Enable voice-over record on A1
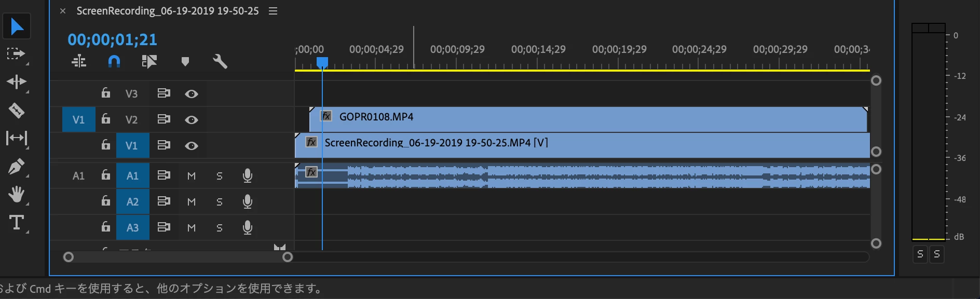The height and width of the screenshot is (299, 980). pos(248,176)
